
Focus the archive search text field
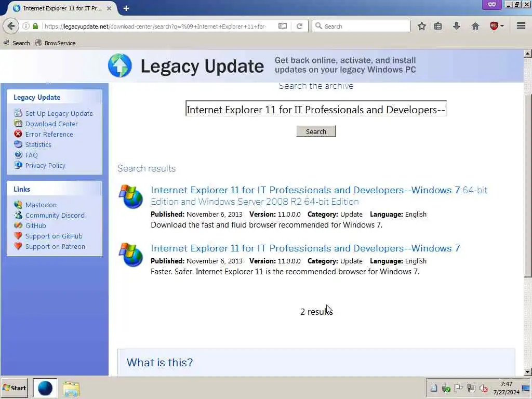click(316, 109)
